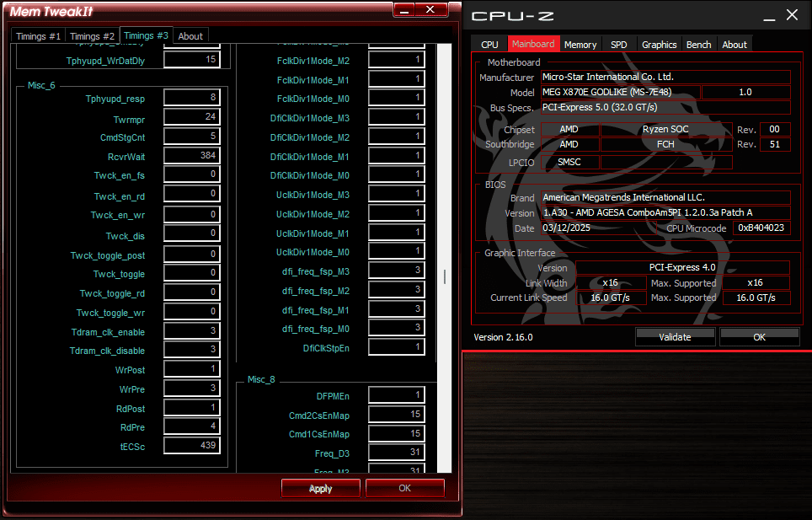Select the CPU Microcode value 0xB404023
This screenshot has height=520, width=812.
(x=761, y=228)
